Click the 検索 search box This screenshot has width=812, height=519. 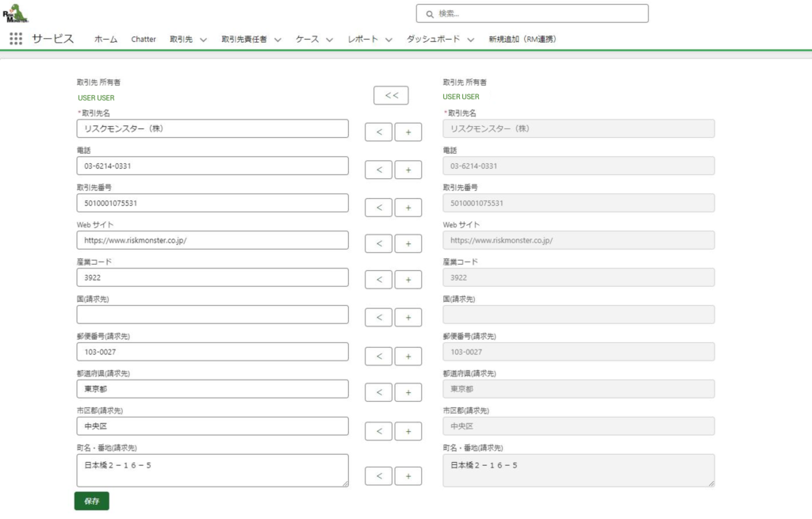point(532,13)
